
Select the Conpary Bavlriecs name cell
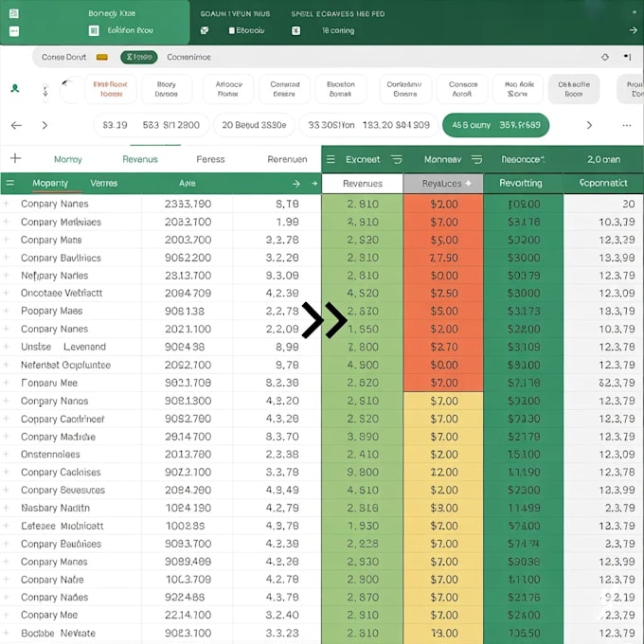click(x=62, y=258)
